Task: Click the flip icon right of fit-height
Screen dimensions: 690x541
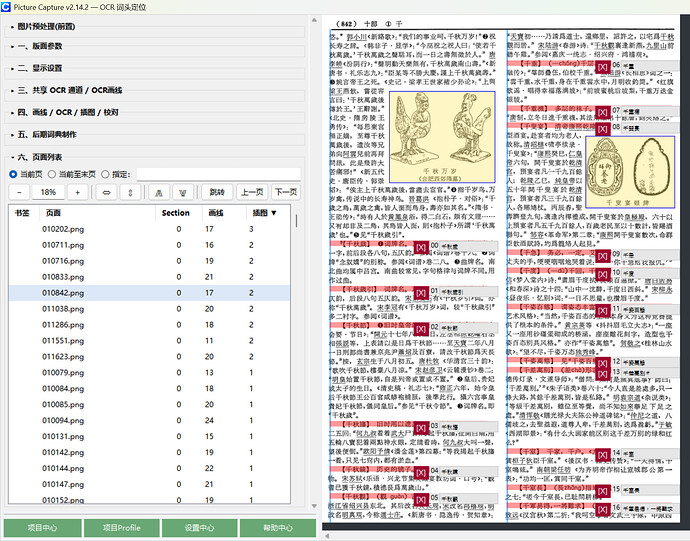Action: point(159,192)
